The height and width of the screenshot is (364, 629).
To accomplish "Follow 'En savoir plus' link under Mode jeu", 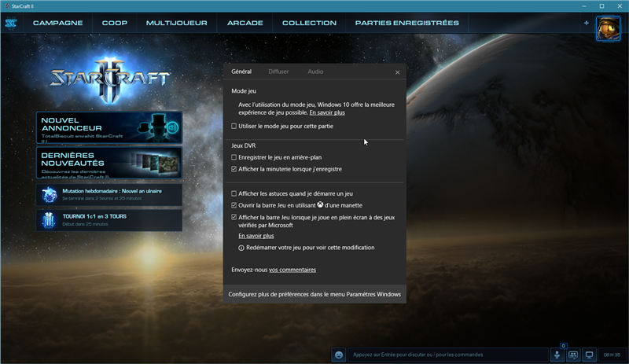I will (x=327, y=112).
